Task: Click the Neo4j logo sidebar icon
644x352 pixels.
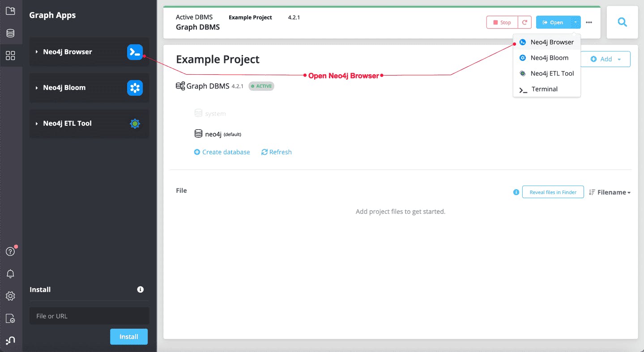Action: point(10,341)
